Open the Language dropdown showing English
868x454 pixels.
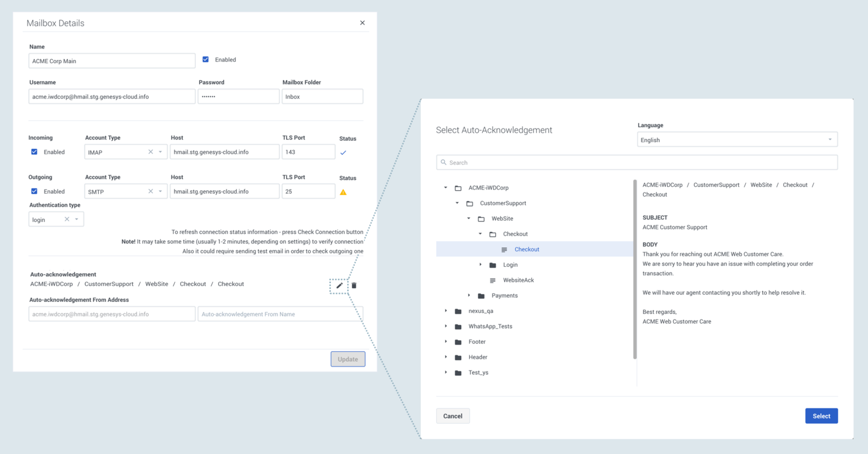point(737,140)
